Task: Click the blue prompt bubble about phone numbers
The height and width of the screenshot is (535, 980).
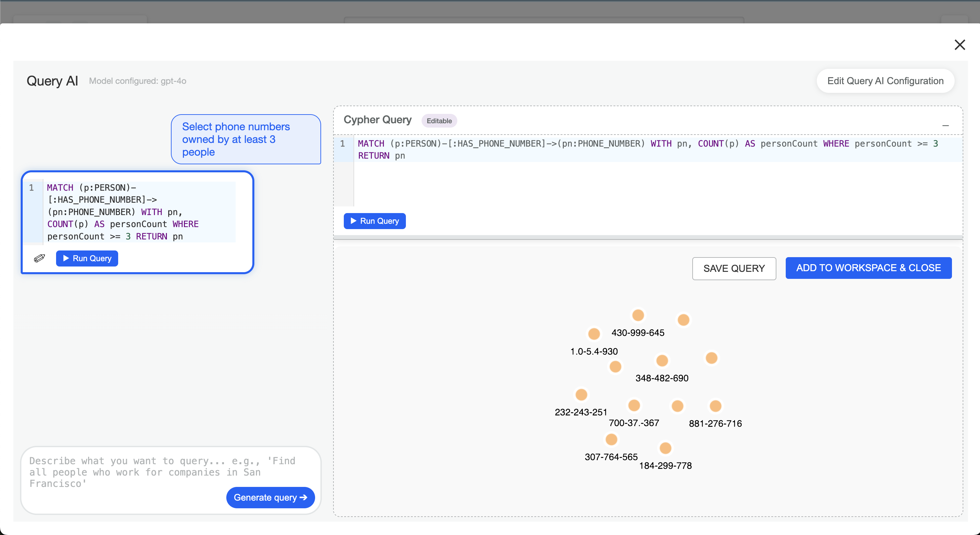Action: [x=246, y=139]
